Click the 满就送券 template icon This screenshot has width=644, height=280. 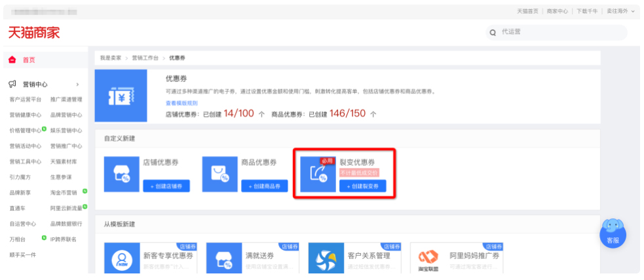pos(224,258)
